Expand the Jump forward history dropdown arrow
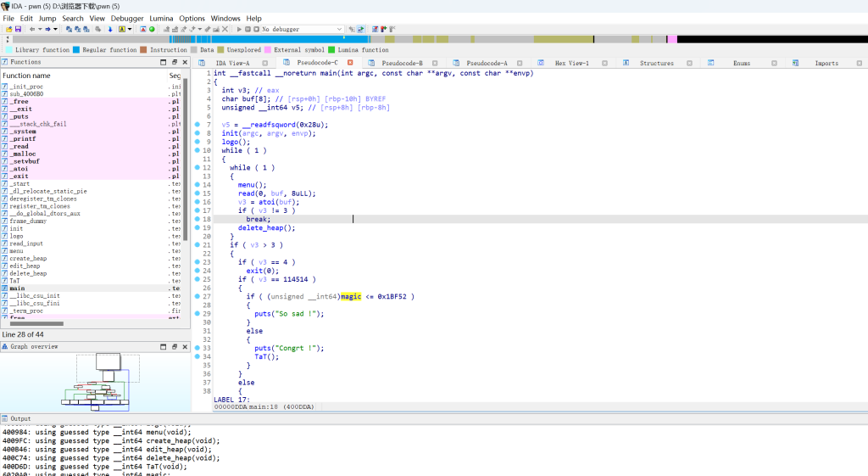This screenshot has width=868, height=476. click(x=57, y=29)
